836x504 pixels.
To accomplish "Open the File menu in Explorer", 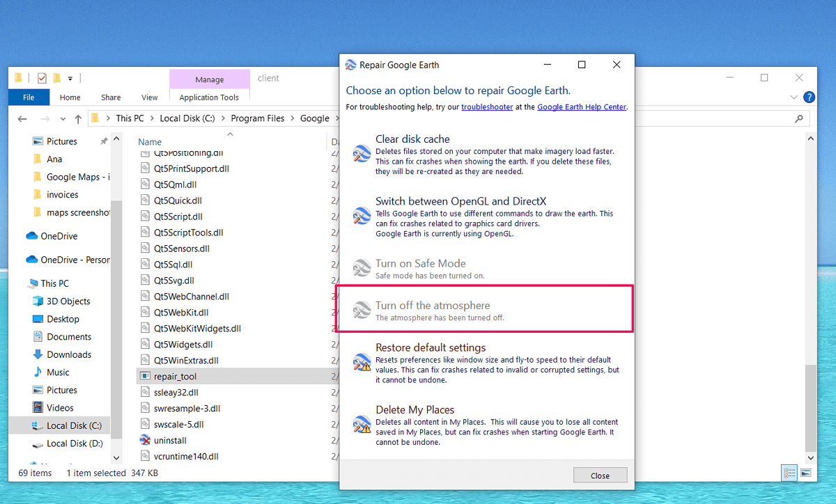I will point(29,97).
